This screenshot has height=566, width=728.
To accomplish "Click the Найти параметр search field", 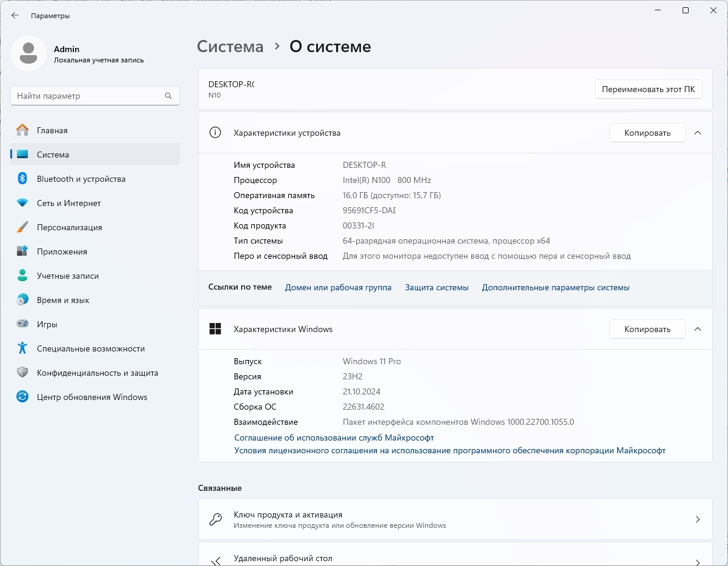I will pos(88,96).
